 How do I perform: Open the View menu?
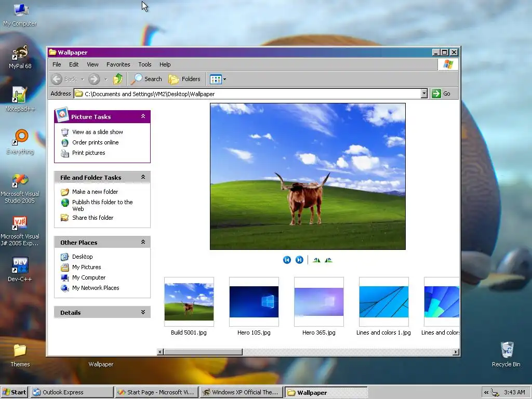click(92, 64)
